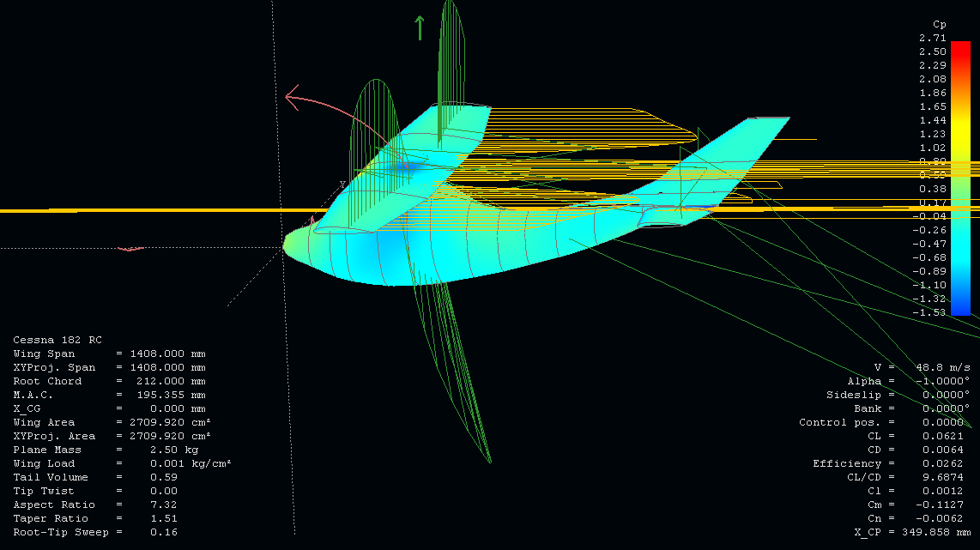Viewport: 980px width, 550px height.
Task: Click the Control pos. value
Action: [943, 422]
